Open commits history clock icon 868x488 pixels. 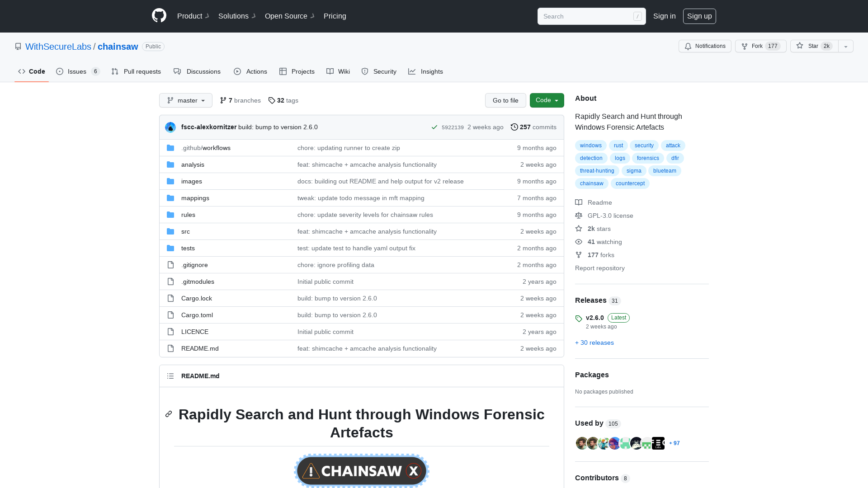point(514,127)
